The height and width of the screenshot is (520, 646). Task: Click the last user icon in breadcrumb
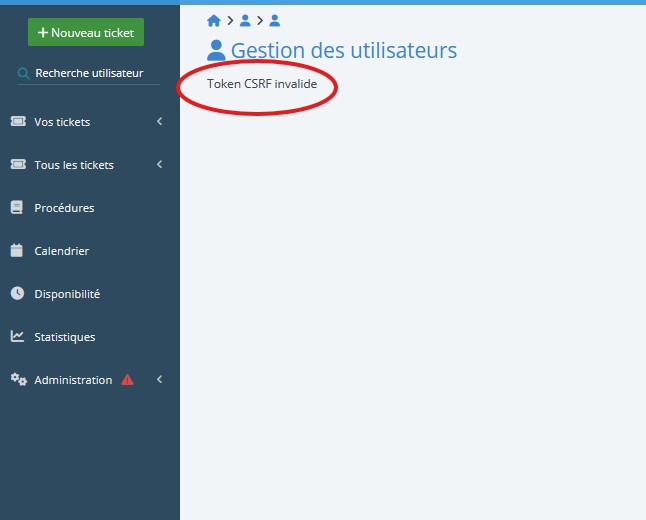[275, 20]
